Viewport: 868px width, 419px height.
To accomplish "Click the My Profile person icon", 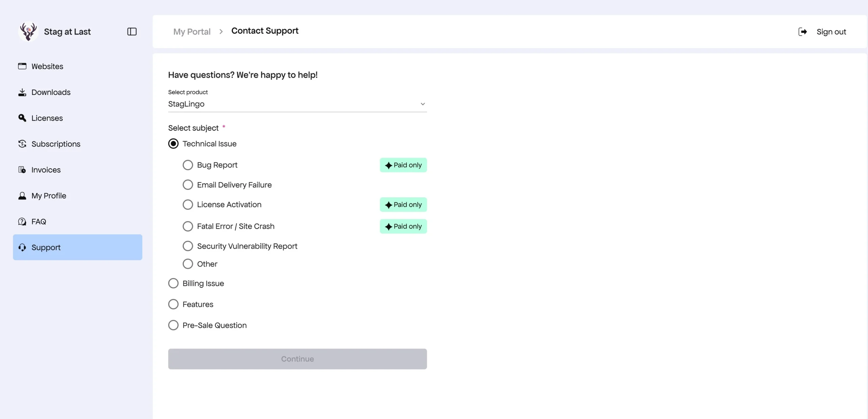I will [x=22, y=196].
